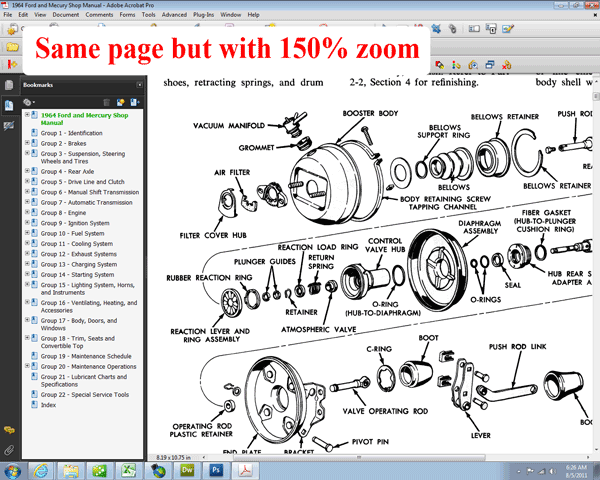Click the cascading windows icon in lower toolbar
600x480 pixels.
489,65
